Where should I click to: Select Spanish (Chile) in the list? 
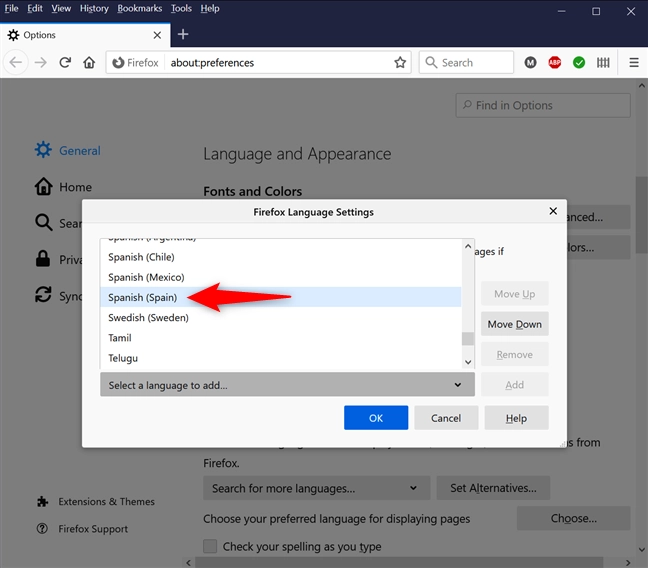coord(281,257)
